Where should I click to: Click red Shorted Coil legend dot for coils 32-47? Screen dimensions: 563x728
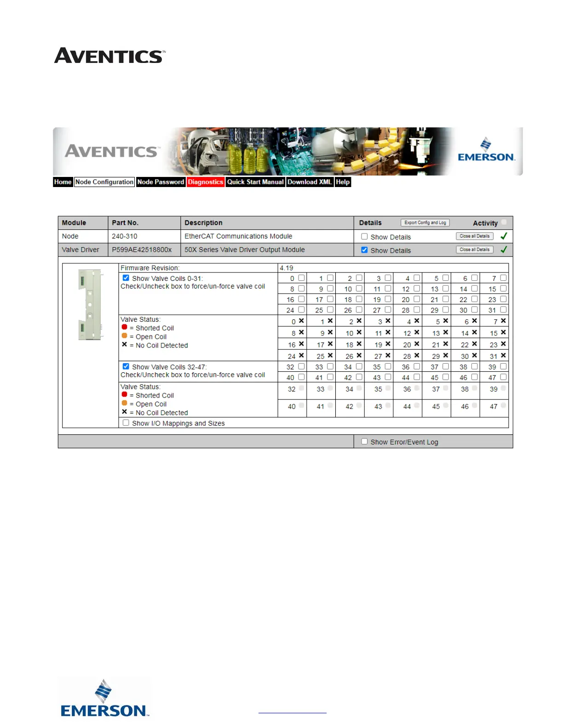click(x=124, y=394)
